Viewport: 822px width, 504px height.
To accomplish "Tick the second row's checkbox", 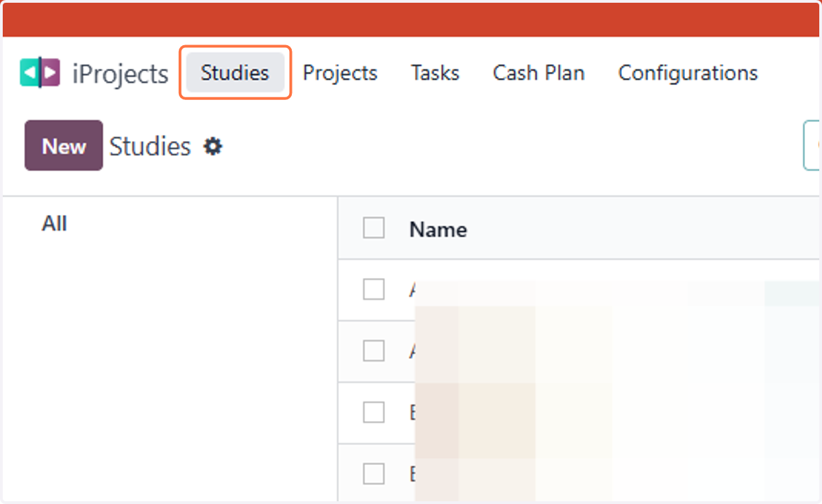I will point(373,351).
